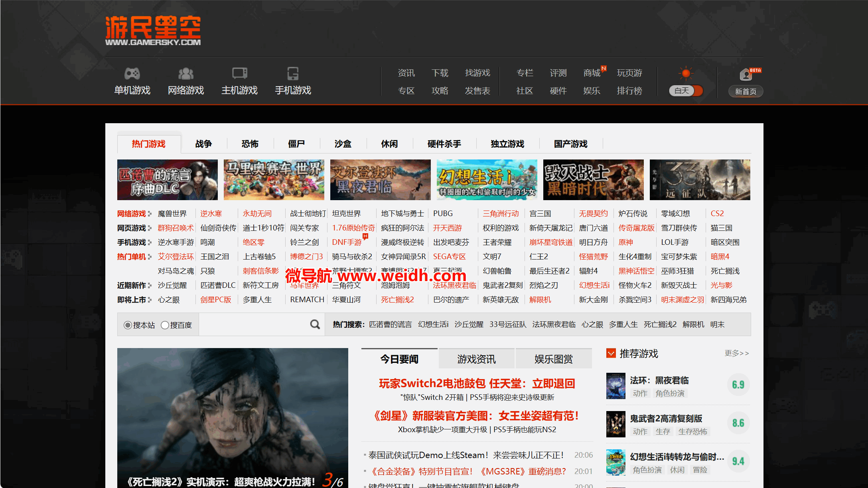Expand the 近期新作 row arrow
Viewport: 868px width, 488px height.
click(x=150, y=285)
